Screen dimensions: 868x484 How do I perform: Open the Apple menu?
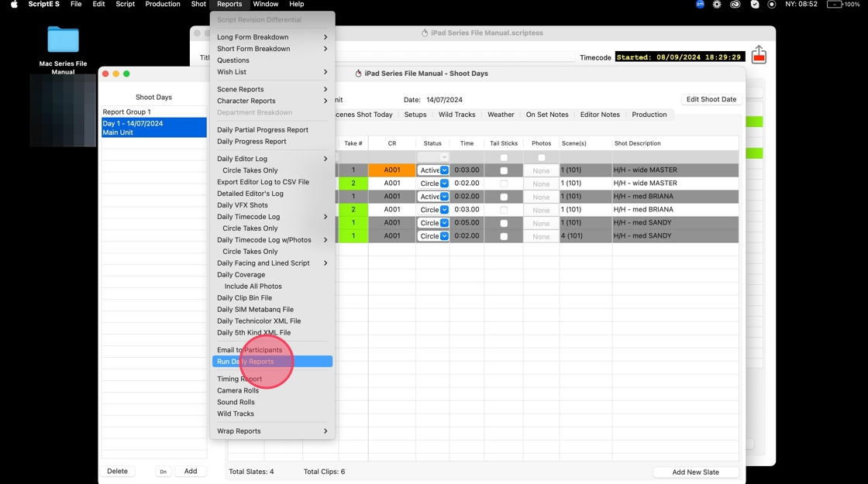14,4
